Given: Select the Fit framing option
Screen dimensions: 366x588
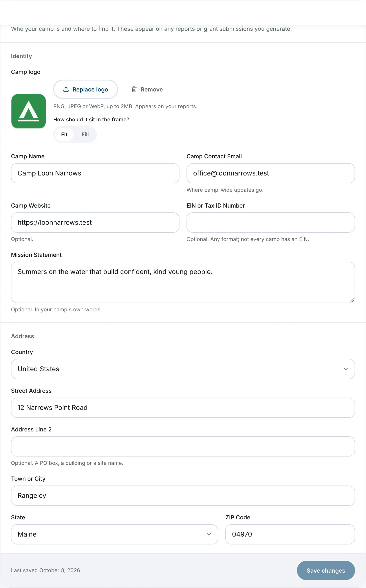Looking at the screenshot, I should click(64, 135).
